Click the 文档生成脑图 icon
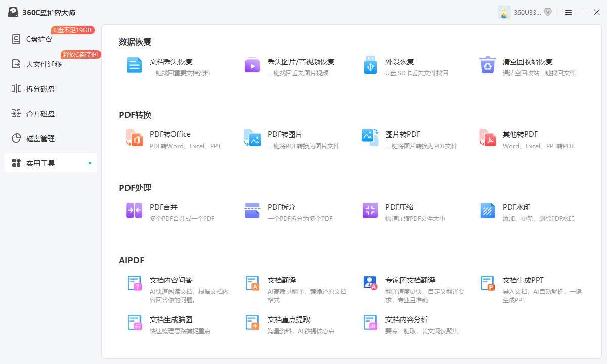The image size is (607, 364). coord(135,323)
